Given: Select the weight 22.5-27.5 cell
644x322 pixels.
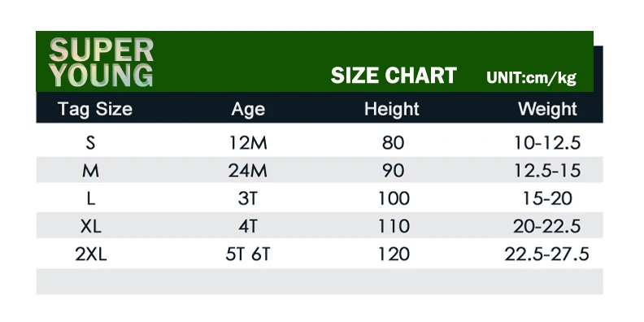Looking at the screenshot, I should coord(546,255).
